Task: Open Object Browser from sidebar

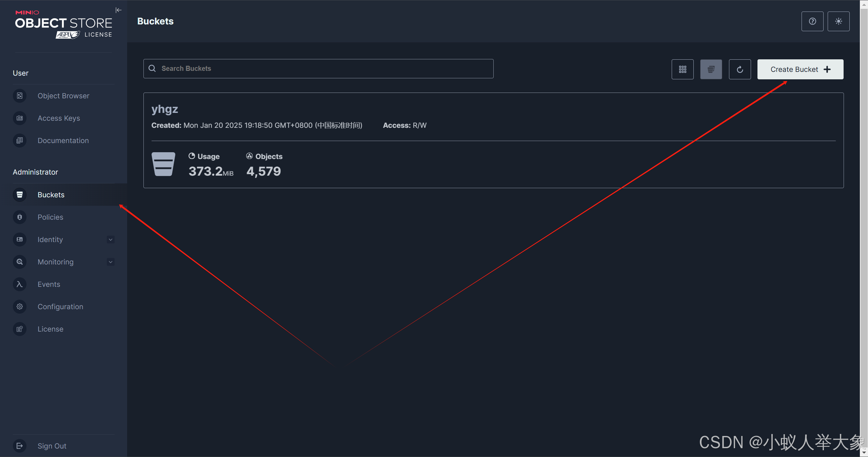Action: (63, 96)
